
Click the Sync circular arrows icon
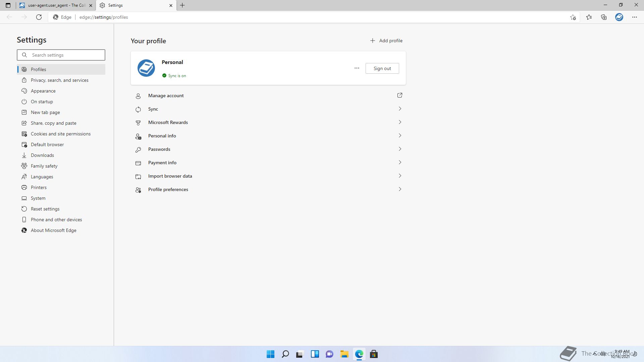coord(138,110)
